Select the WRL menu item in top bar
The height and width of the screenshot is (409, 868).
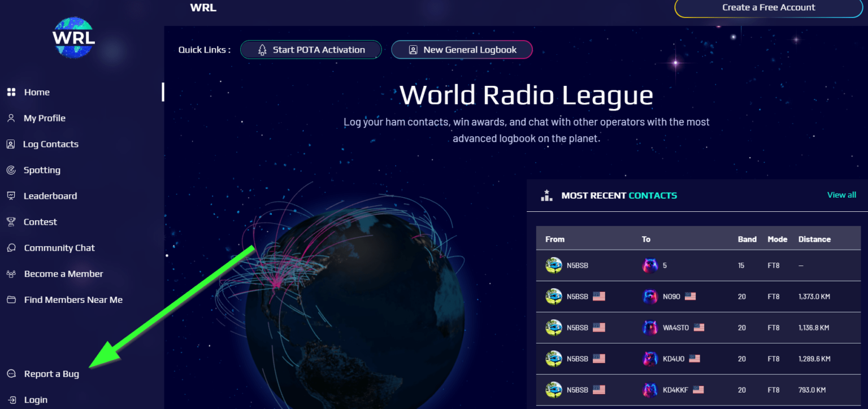coord(203,7)
